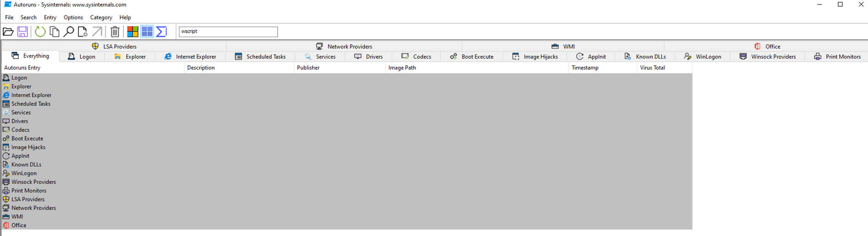Select the Explorer row in the list
Image resolution: width=868 pixels, height=236 pixels.
347,87
